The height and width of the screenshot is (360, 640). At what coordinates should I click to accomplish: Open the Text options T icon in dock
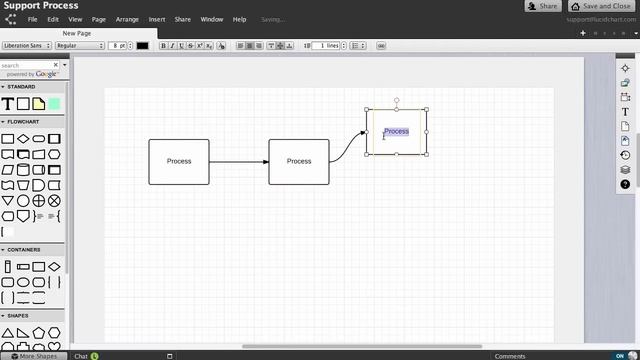click(625, 112)
